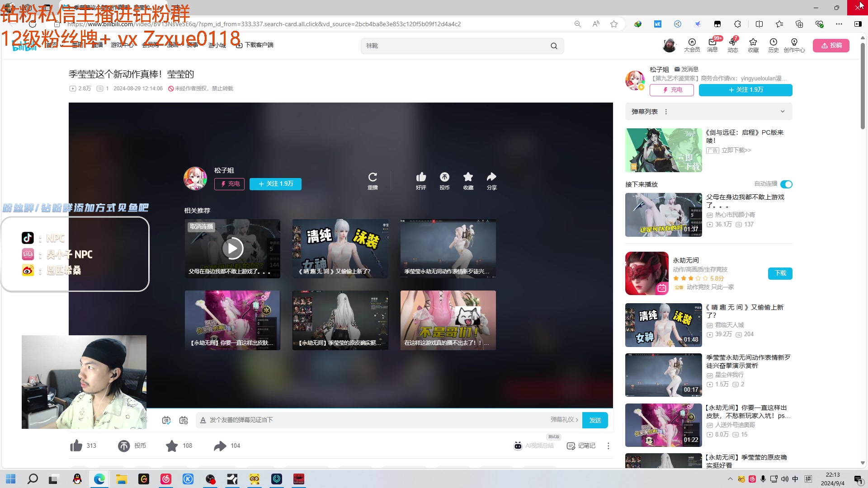
Task: Share the video showing 104 shares
Action: (x=220, y=446)
